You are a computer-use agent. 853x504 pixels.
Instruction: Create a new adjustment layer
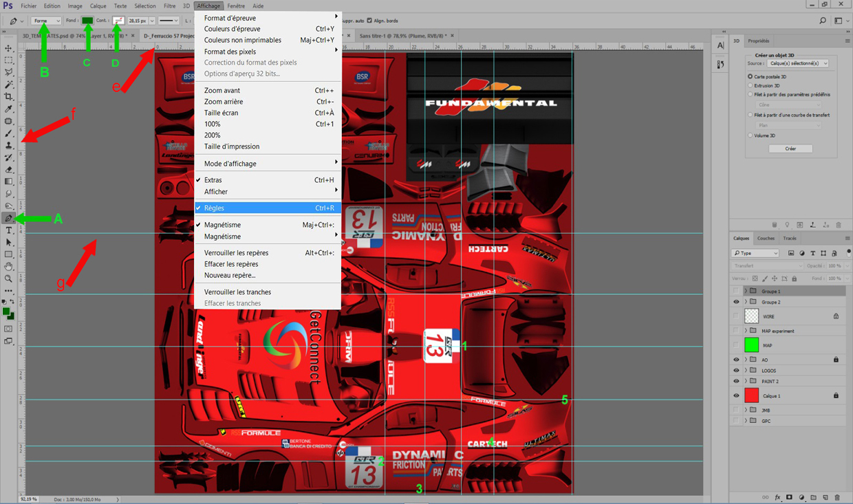[x=801, y=496]
